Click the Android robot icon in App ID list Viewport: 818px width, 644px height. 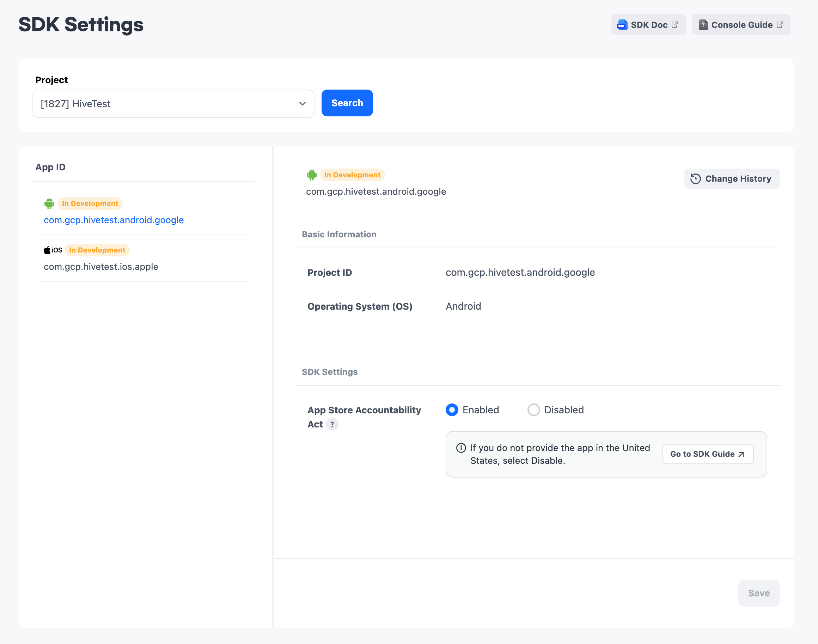pyautogui.click(x=49, y=203)
